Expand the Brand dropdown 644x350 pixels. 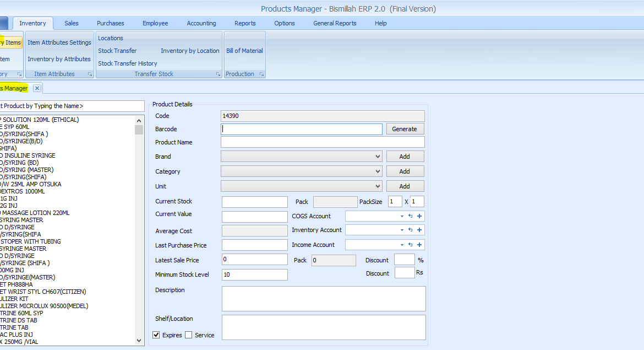click(x=378, y=157)
